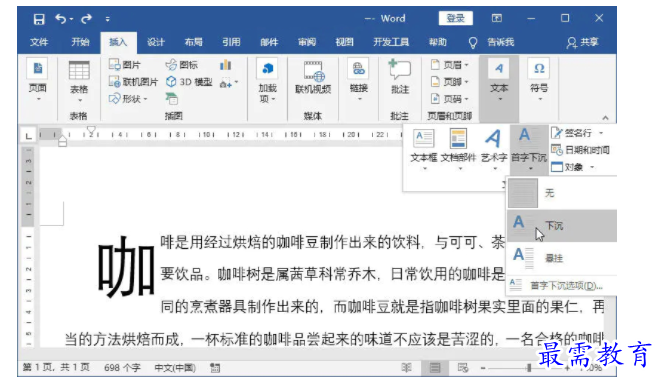The height and width of the screenshot is (386, 660).
Task: Collapse the ribbon with the chevron
Action: pos(605,117)
